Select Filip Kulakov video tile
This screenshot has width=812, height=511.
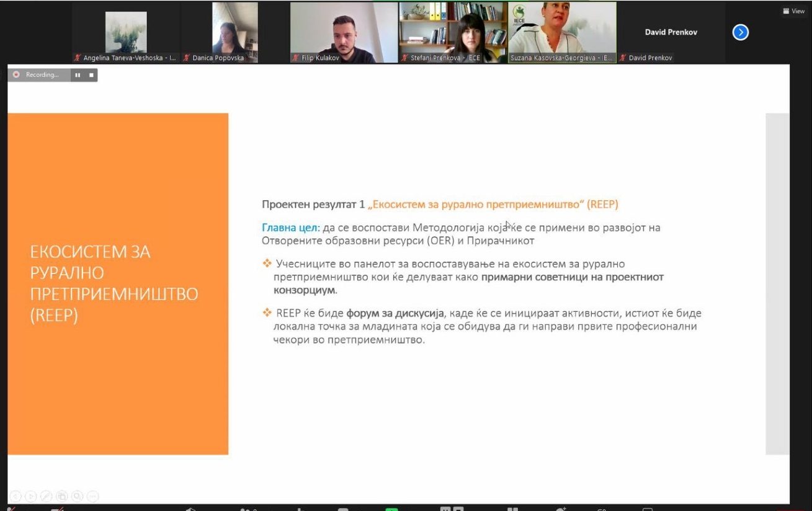coord(344,32)
